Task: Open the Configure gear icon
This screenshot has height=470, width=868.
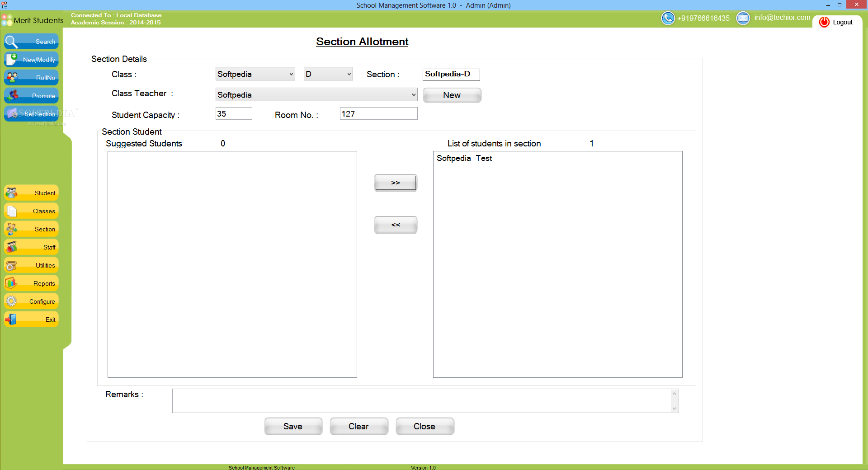Action: coord(12,301)
